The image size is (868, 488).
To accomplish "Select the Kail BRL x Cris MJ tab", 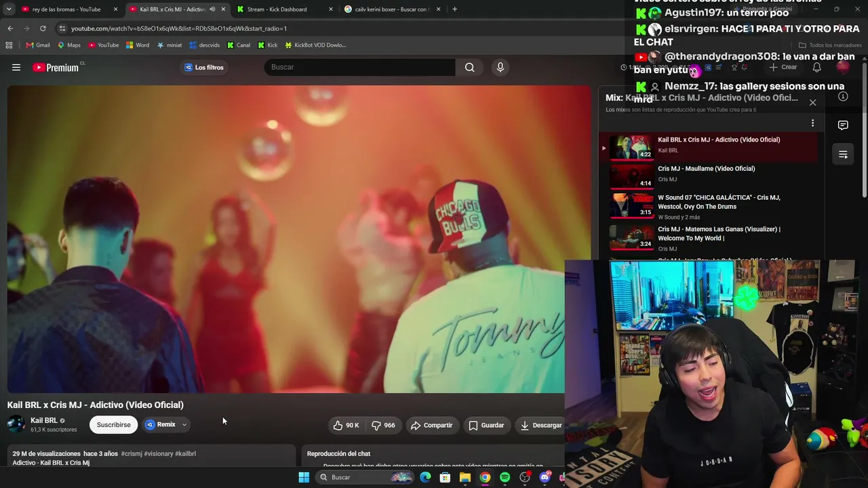I will click(172, 9).
